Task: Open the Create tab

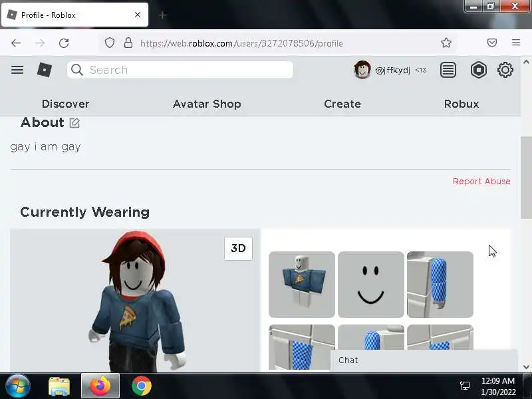Action: (342, 104)
